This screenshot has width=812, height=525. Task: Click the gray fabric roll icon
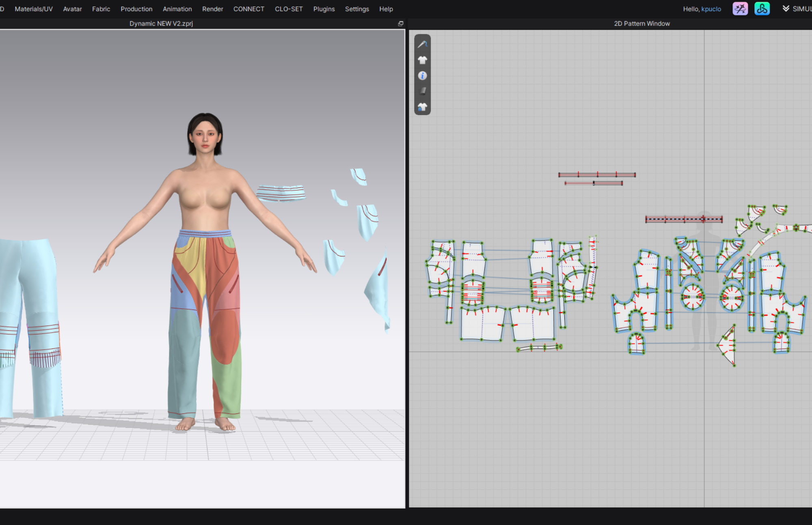(x=422, y=91)
